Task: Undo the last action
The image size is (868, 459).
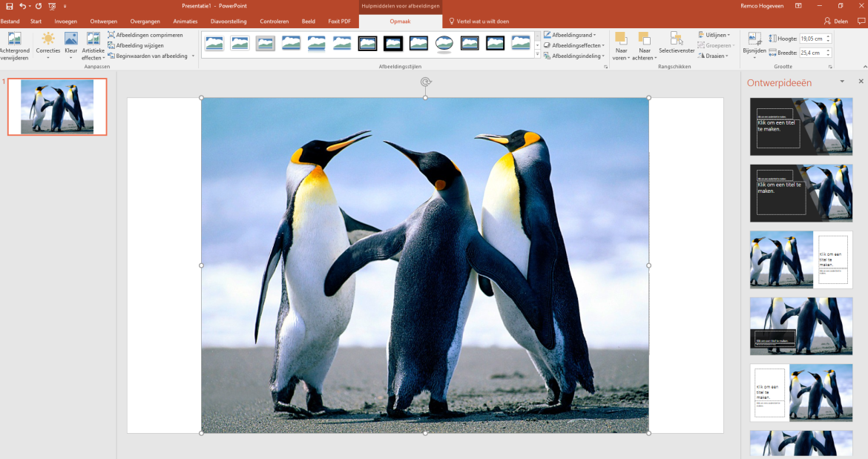Action: pyautogui.click(x=23, y=6)
